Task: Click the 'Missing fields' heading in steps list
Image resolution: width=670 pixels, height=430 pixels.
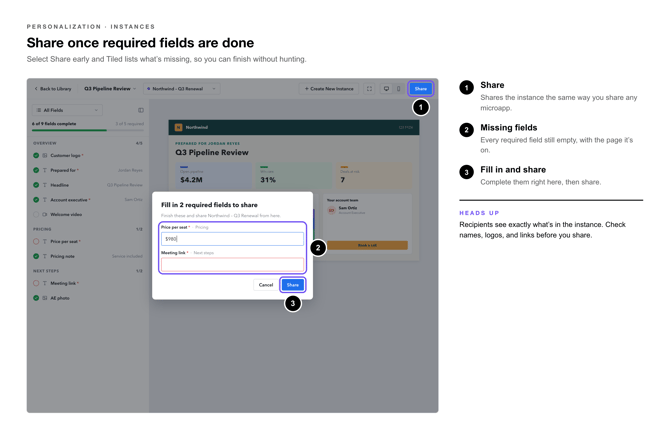Action: click(x=508, y=127)
